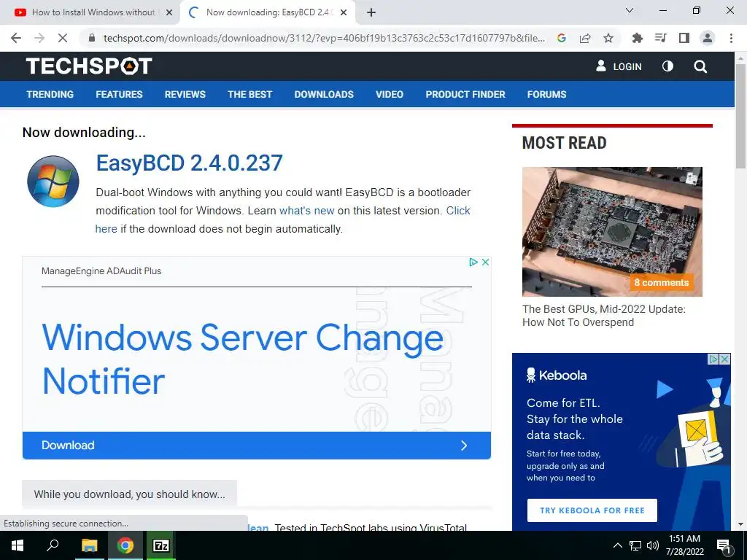Bookmark this page with the star icon
Screen dimensions: 747x560
(608, 38)
